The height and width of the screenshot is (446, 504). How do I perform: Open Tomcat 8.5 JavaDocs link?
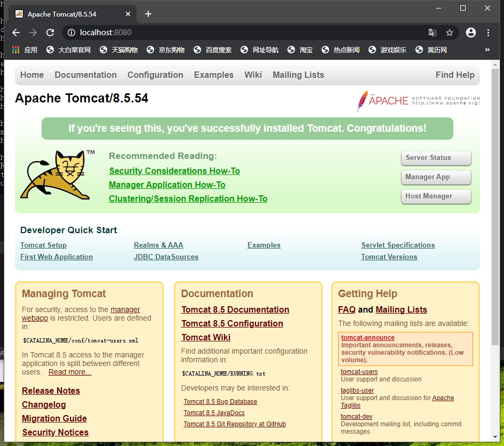click(214, 413)
